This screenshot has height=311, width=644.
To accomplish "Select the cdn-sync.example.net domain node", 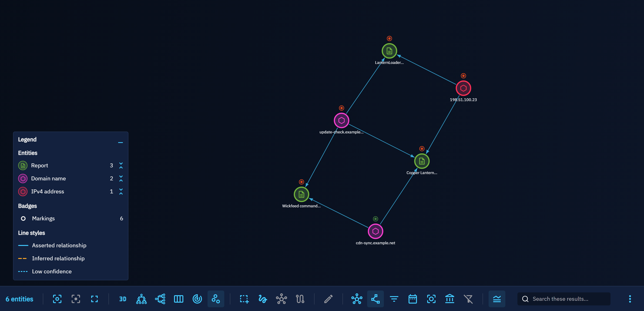I will pyautogui.click(x=375, y=231).
